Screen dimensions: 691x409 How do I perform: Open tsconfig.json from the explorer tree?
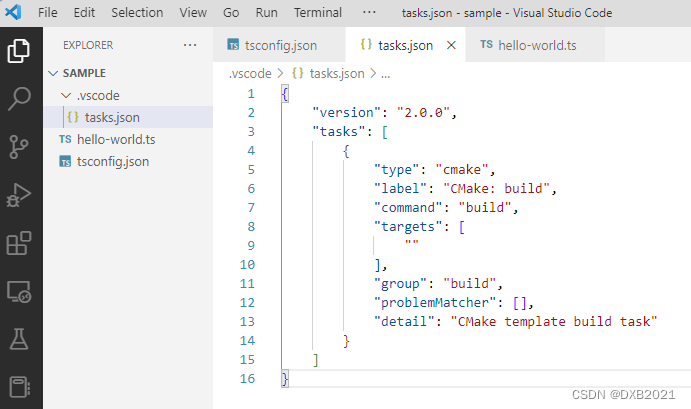(x=128, y=161)
